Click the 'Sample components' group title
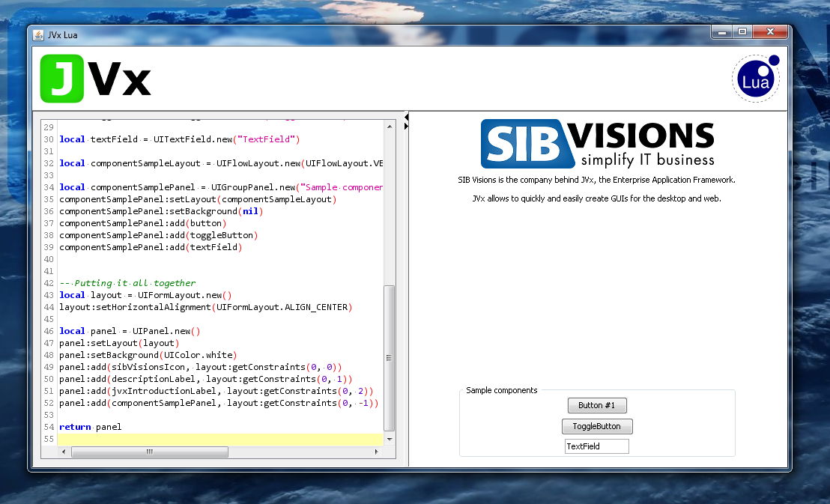The height and width of the screenshot is (504, 830). point(502,391)
